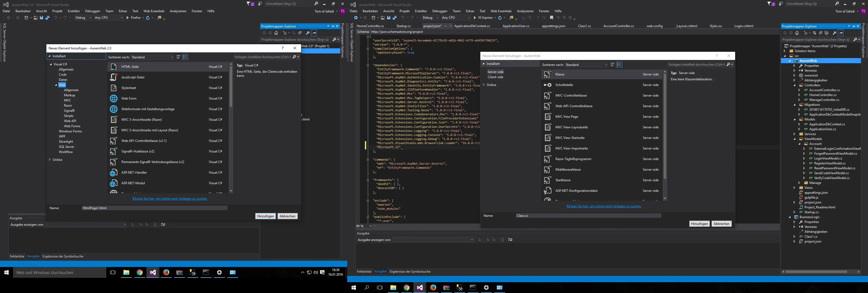Switch to the Startup.cs editor tab
The height and width of the screenshot is (293, 868).
[403, 26]
